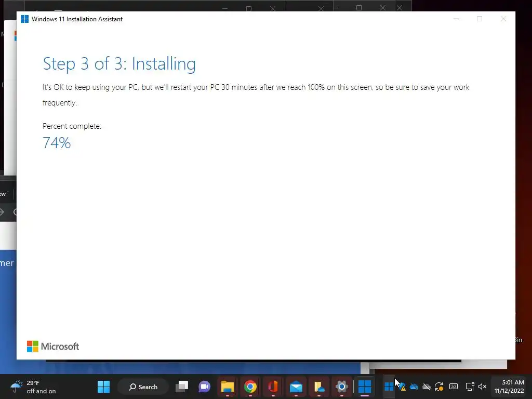Open the weather widget showing 29°F
The width and height of the screenshot is (532, 399).
[x=33, y=387]
